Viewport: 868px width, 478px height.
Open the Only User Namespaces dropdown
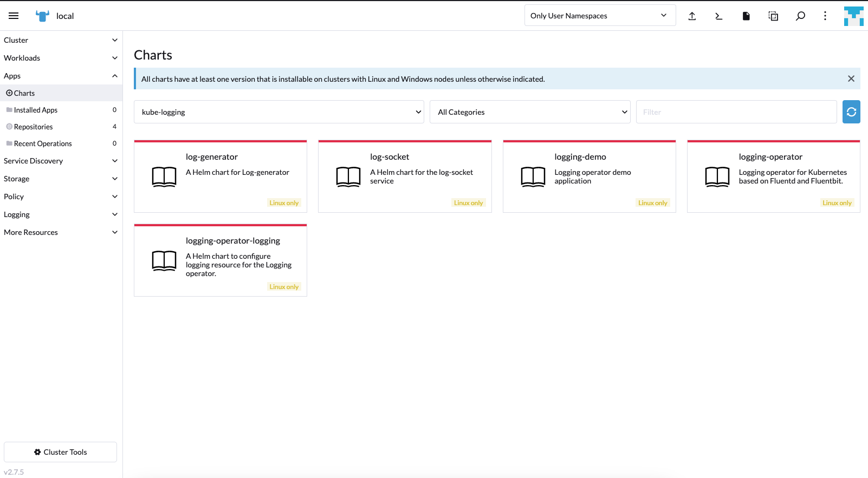click(600, 16)
